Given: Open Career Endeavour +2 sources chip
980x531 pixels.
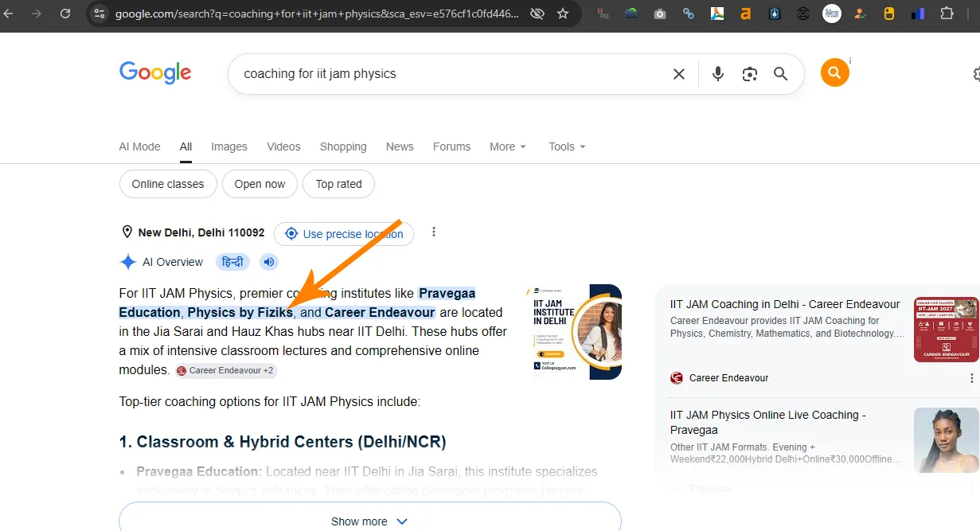Looking at the screenshot, I should click(x=226, y=370).
